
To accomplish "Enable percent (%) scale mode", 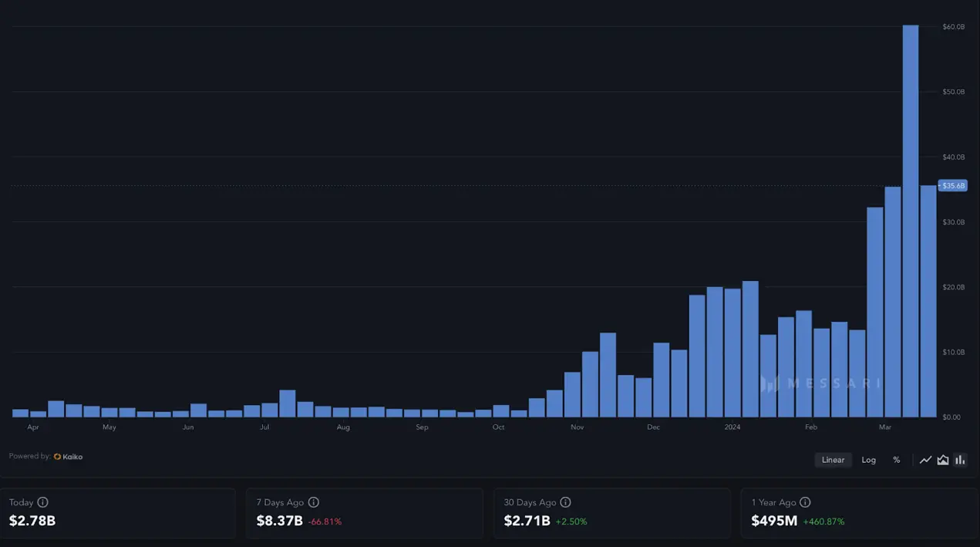I will [x=896, y=460].
